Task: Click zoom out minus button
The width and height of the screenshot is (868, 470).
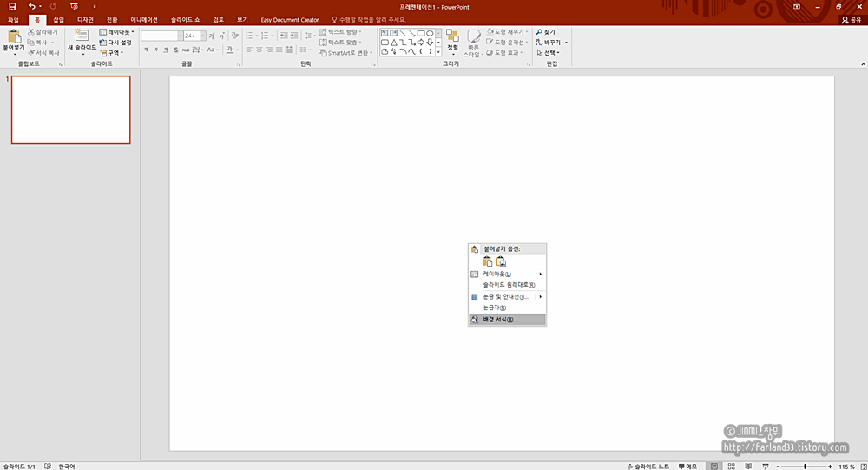Action: 778,467
